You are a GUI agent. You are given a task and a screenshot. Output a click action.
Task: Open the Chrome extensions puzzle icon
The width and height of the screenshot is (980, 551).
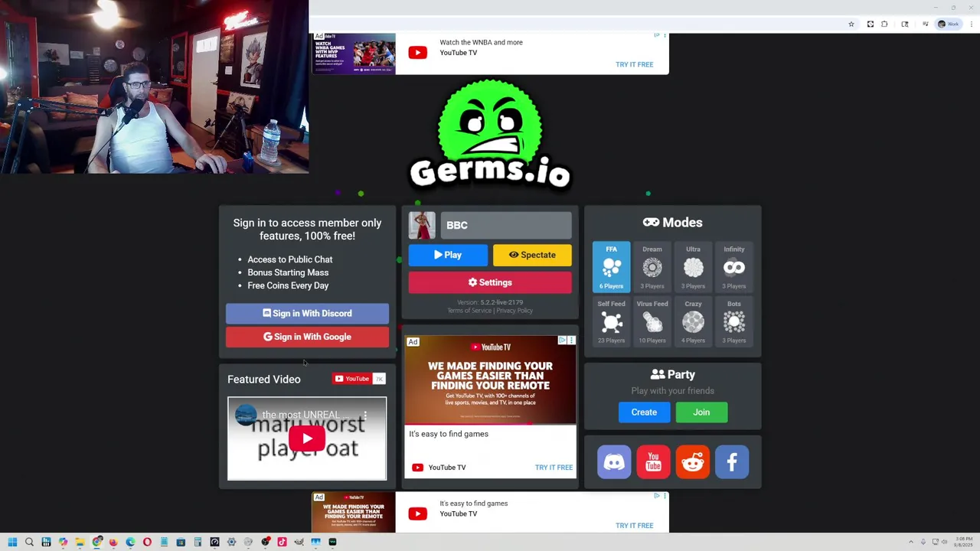pos(884,24)
